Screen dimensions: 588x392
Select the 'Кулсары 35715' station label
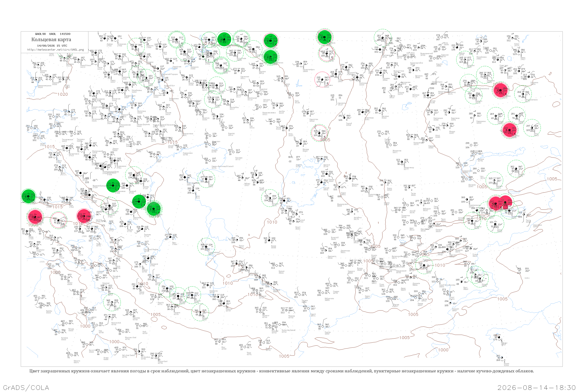click(x=239, y=159)
